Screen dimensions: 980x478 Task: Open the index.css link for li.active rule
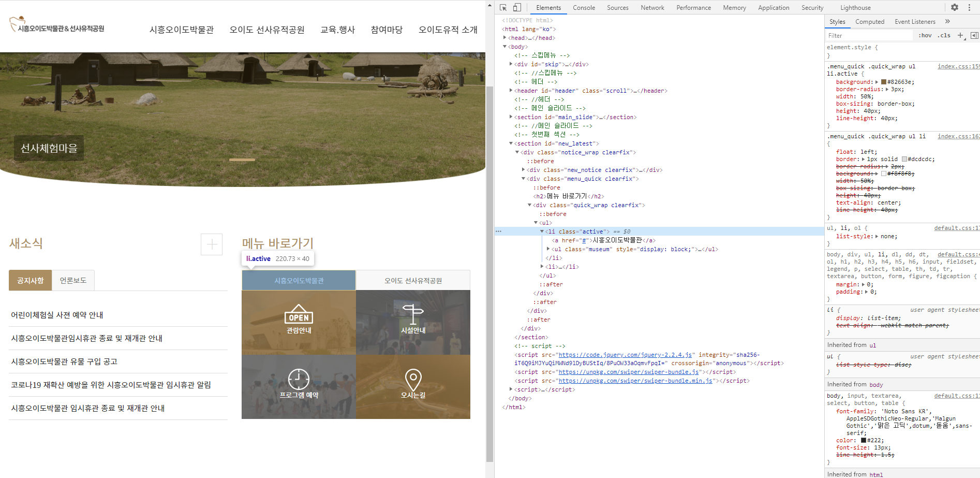tap(958, 66)
